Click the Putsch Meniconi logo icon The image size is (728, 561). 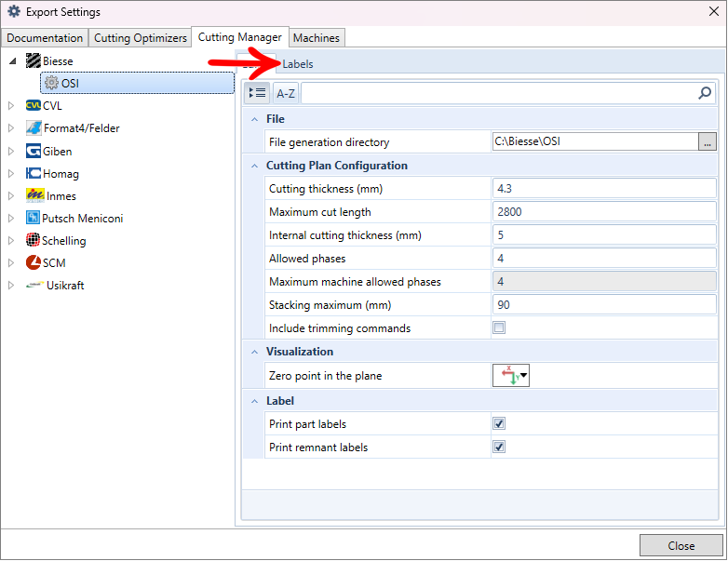click(33, 218)
